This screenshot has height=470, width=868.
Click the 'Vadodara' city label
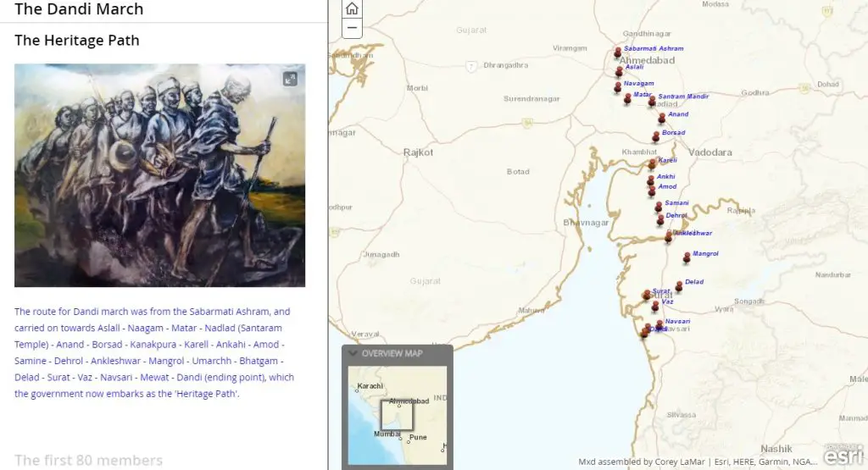[710, 152]
